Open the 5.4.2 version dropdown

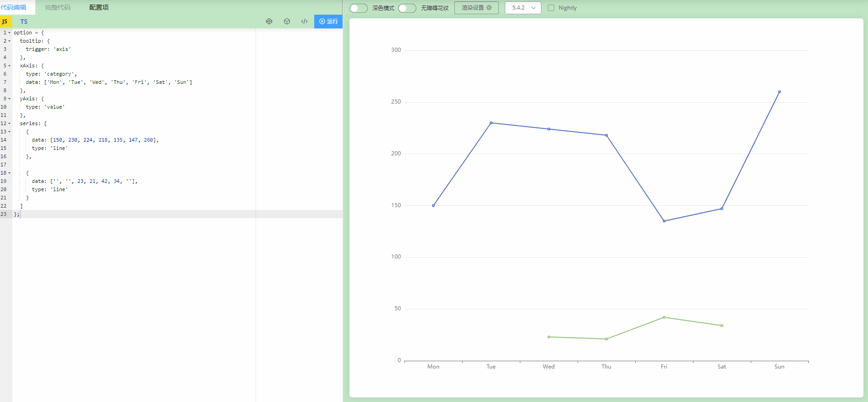click(x=523, y=8)
